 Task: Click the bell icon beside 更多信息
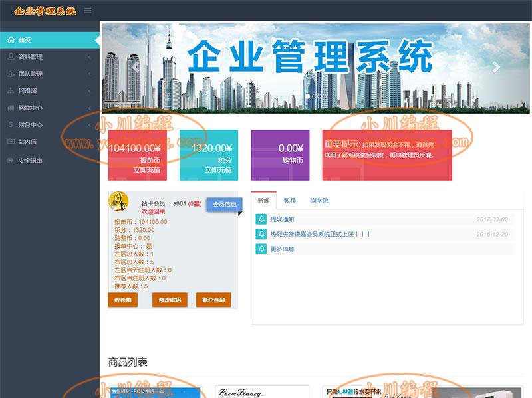(261, 249)
